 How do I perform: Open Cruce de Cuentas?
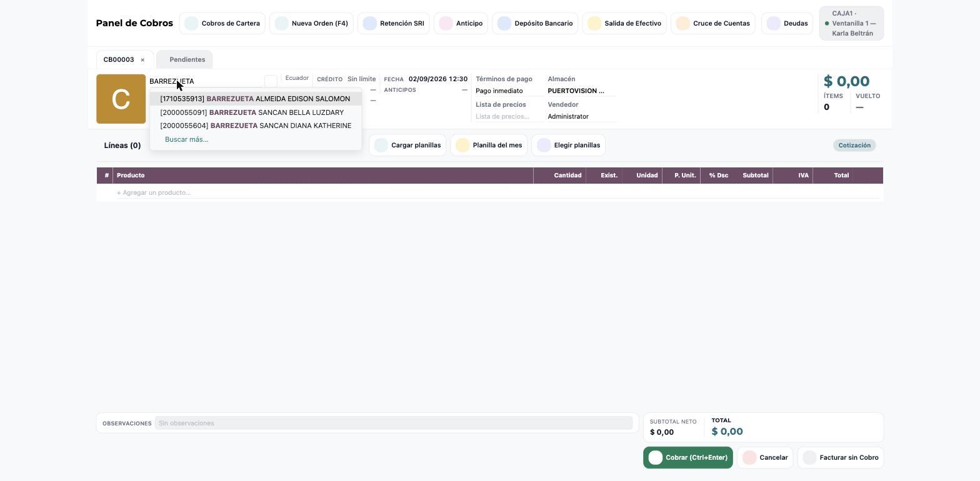tap(713, 23)
